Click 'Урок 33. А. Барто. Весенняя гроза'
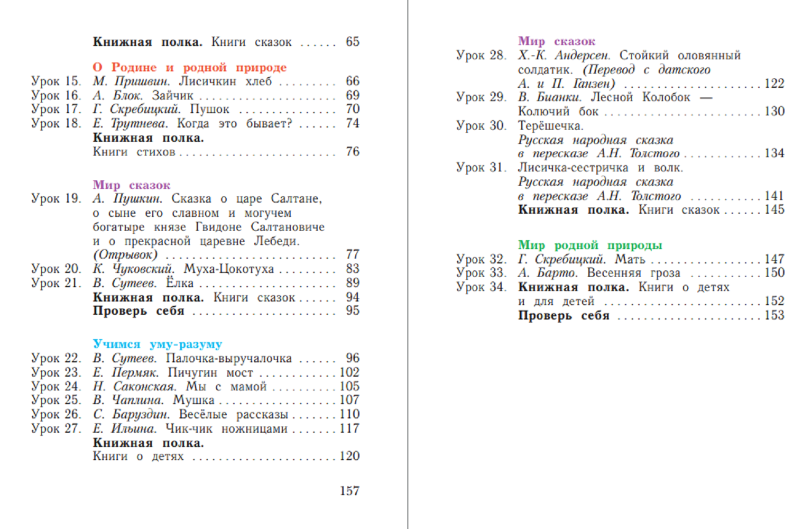 (621, 273)
